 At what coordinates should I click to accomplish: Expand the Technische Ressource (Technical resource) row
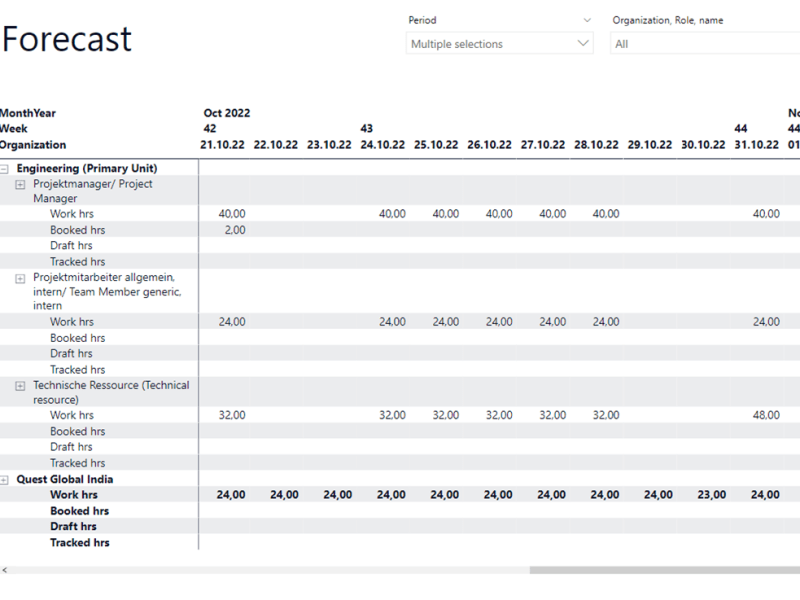click(20, 385)
